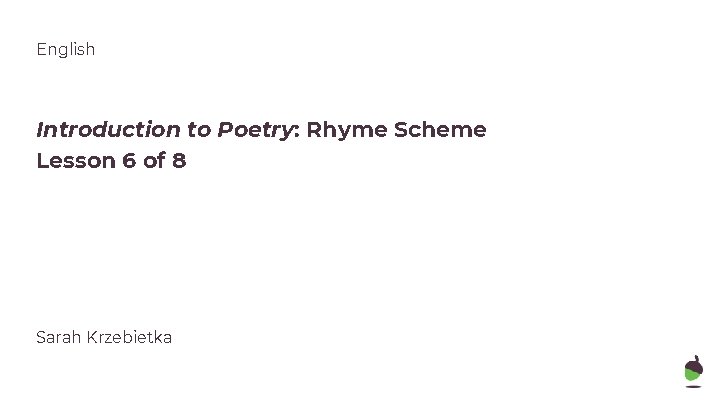Click the number '6' in lesson line
720x405 pixels.
click(129, 161)
